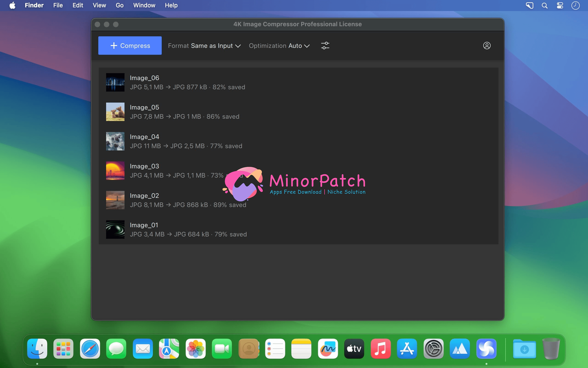This screenshot has width=588, height=368.
Task: Click the clock icon in menu bar
Action: point(576,6)
